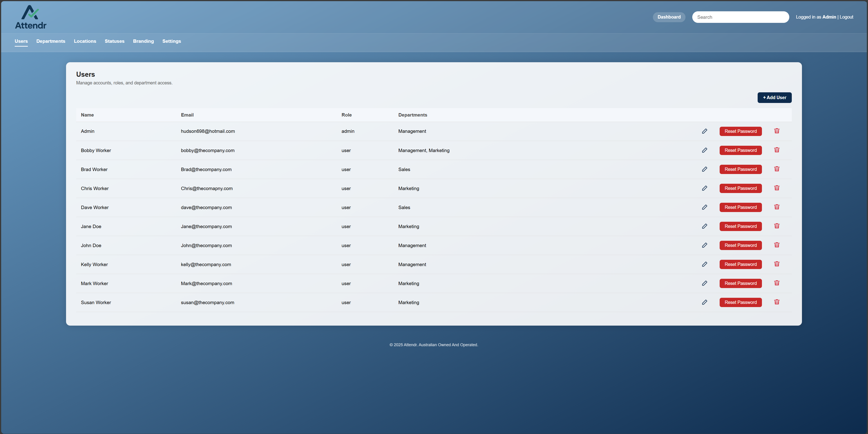The image size is (868, 434).
Task: Reset password for Bobby Worker
Action: pos(740,150)
